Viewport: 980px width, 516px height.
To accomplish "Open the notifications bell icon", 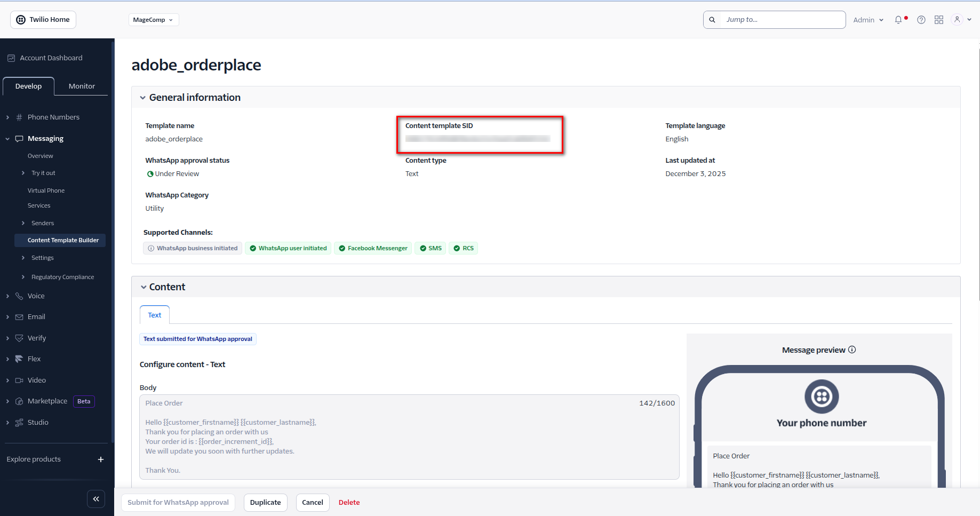I will 899,20.
